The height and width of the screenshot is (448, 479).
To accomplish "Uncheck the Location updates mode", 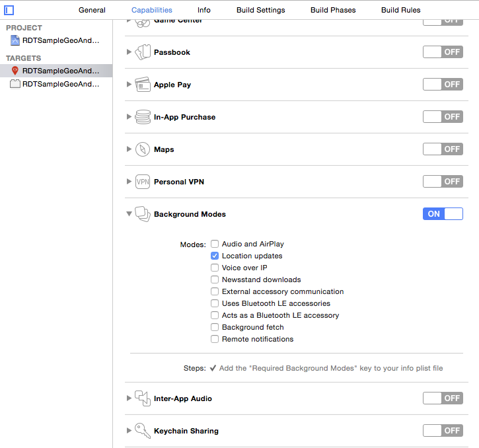I will click(215, 256).
